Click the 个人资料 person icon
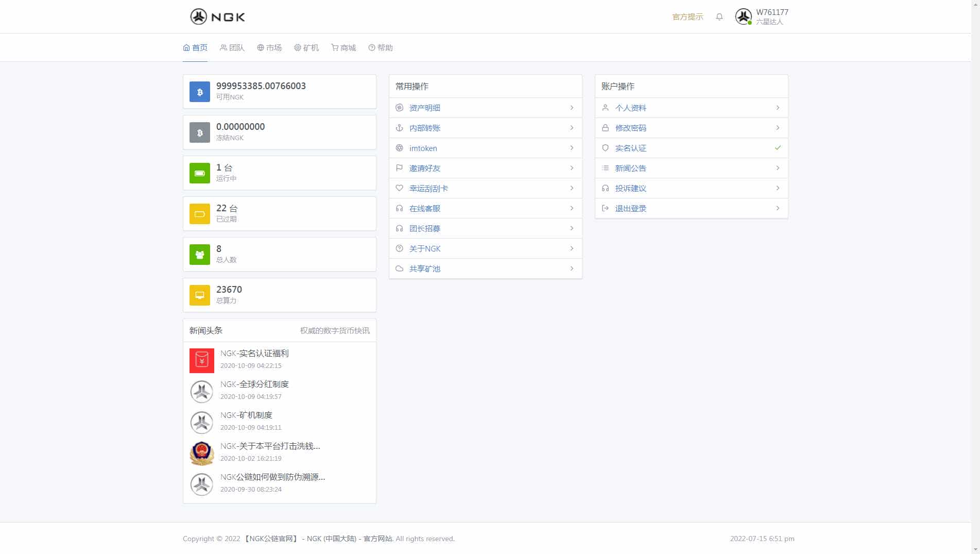The height and width of the screenshot is (554, 980). 605,108
